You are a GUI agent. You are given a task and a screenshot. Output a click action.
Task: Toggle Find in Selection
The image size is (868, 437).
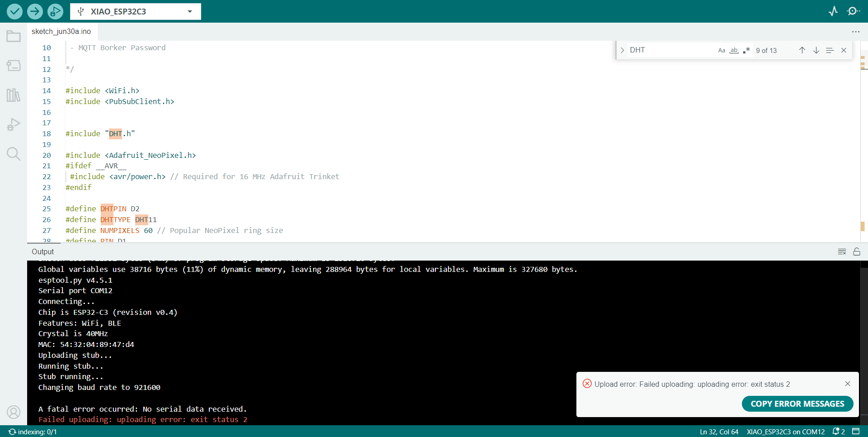830,50
